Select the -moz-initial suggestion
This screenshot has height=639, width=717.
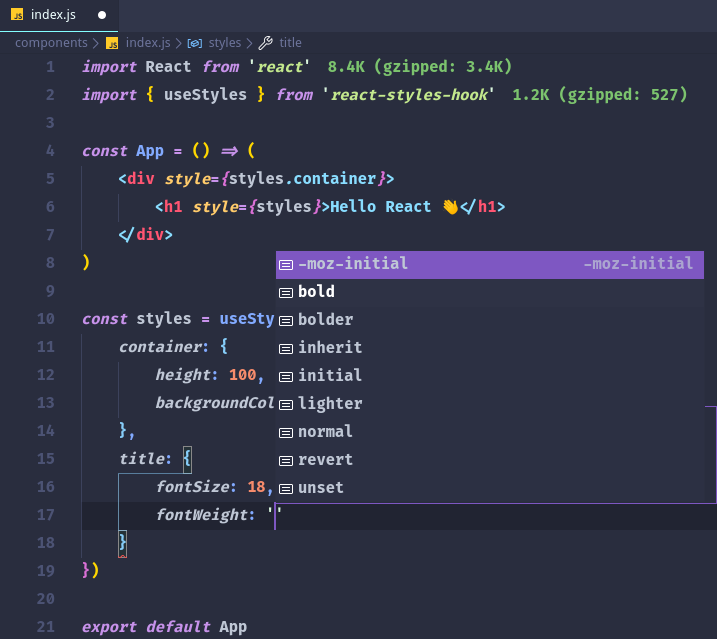(x=490, y=264)
